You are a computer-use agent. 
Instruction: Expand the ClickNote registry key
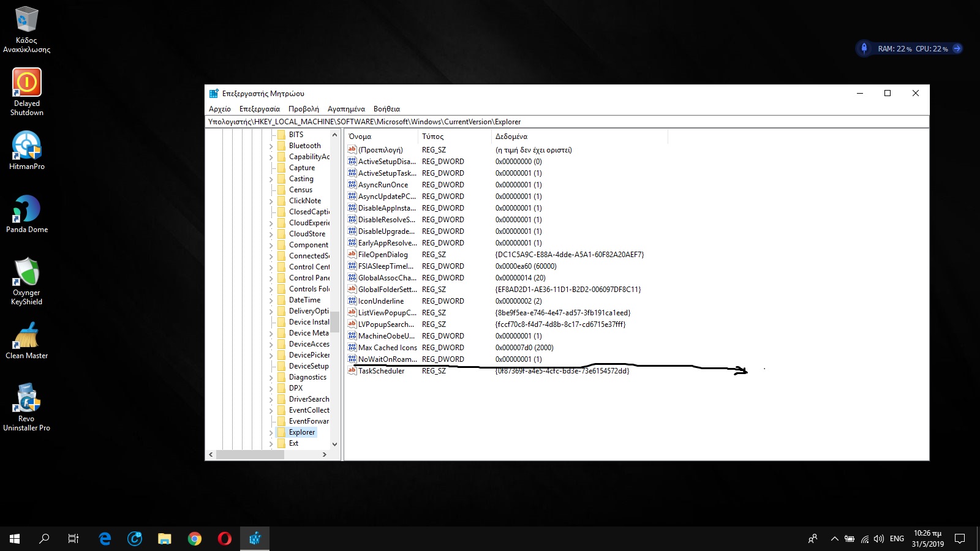click(x=271, y=201)
